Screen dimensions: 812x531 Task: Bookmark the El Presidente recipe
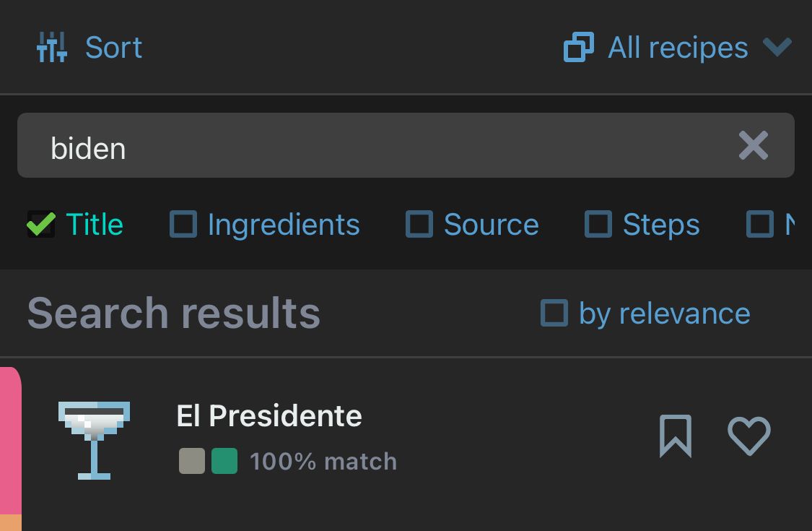pos(676,436)
